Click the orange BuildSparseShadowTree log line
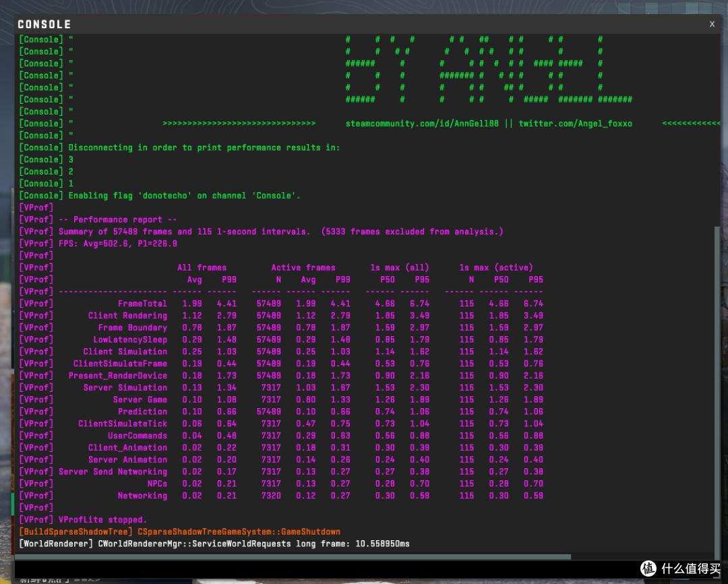Viewport: 728px width, 584px height. [180, 531]
